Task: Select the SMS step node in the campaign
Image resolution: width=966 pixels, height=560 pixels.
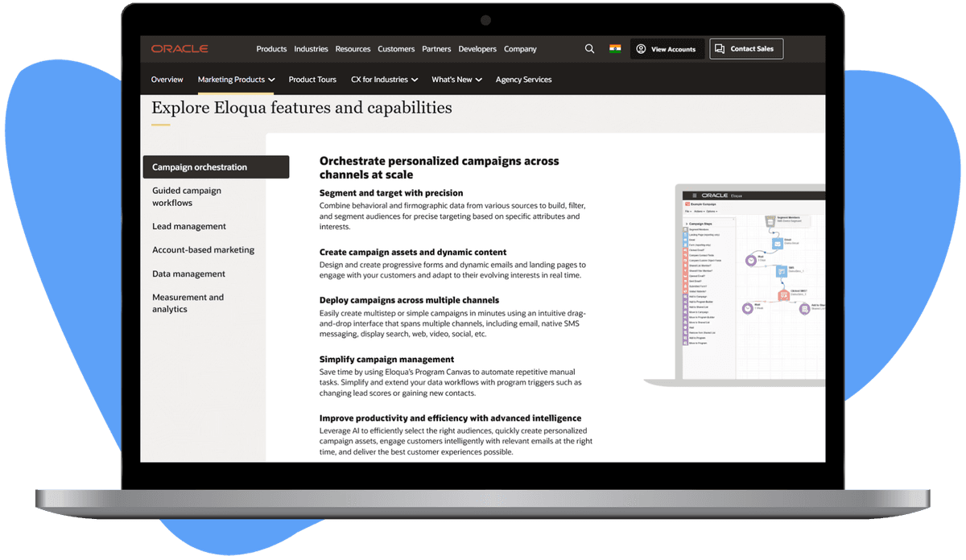Action: pos(782,270)
